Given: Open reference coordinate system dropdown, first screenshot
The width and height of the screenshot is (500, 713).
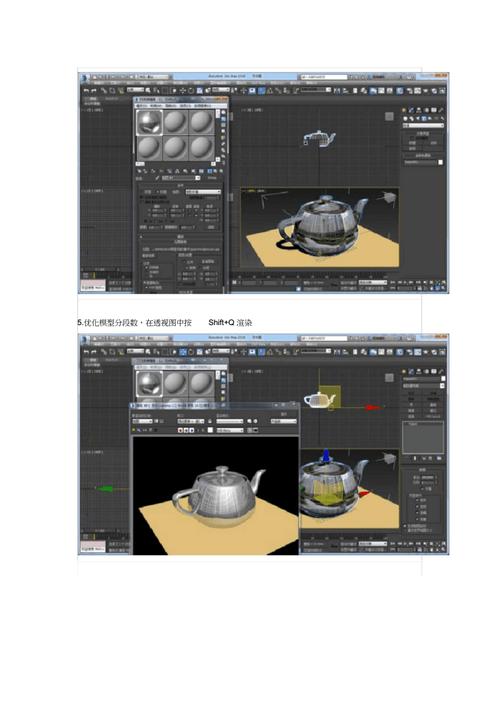Looking at the screenshot, I should (x=221, y=90).
